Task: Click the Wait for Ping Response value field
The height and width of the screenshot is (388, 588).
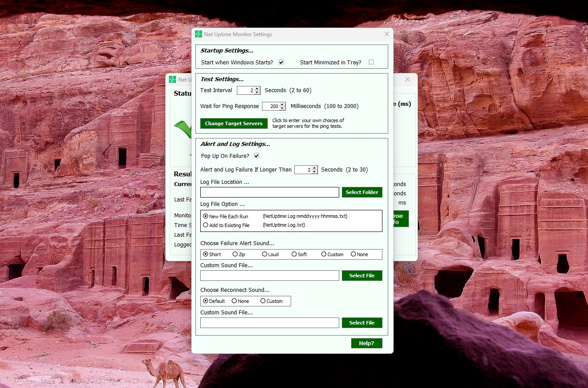Action: [x=271, y=106]
